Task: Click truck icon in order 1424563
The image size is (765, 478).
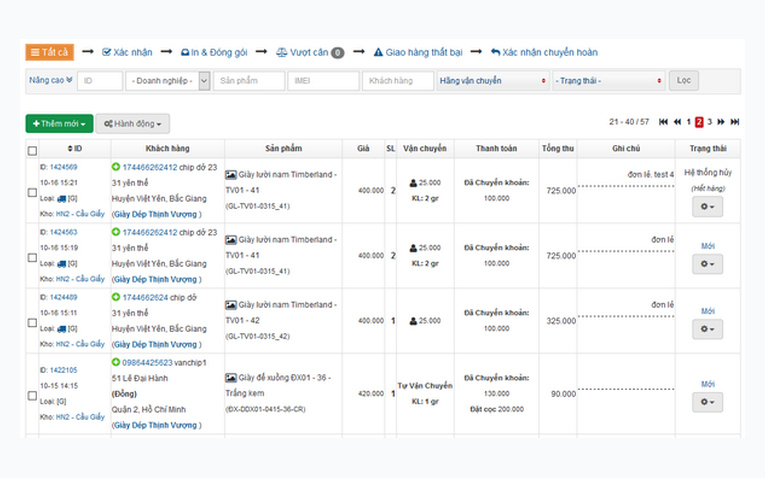Action: [61, 264]
